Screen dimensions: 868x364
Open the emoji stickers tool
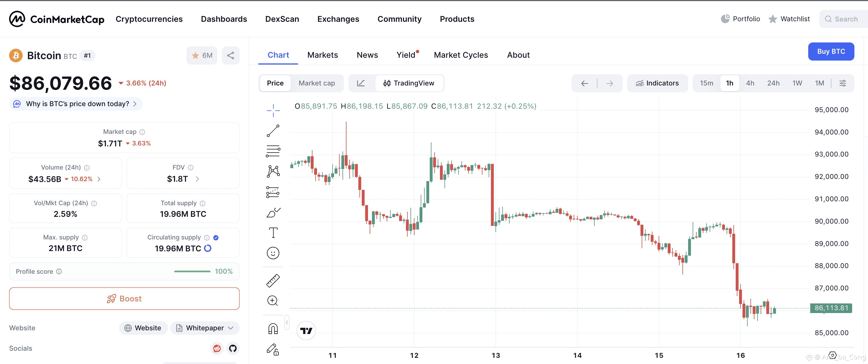[273, 253]
